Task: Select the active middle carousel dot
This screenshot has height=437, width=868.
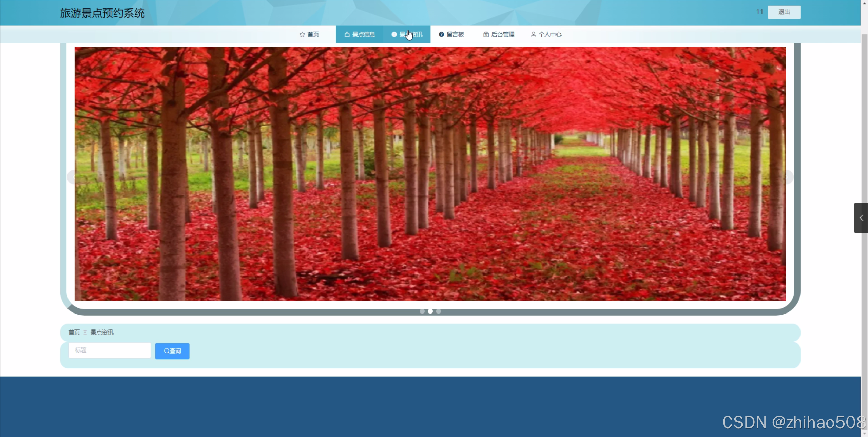Action: 430,311
